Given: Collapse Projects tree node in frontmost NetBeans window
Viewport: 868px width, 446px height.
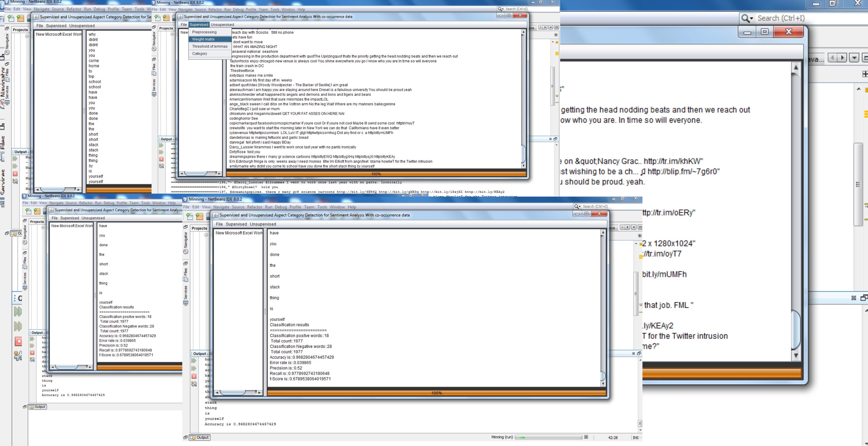Looking at the screenshot, I should pos(206,235).
